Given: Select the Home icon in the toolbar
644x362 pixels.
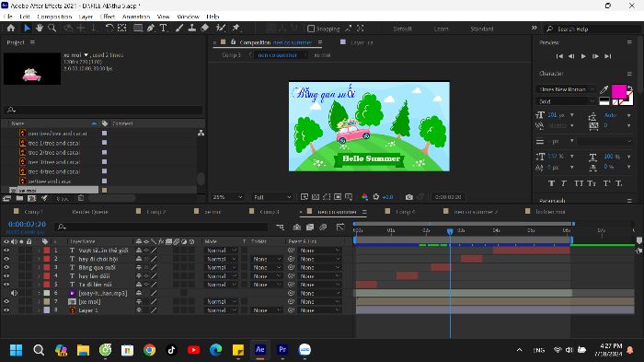Looking at the screenshot, I should [x=11, y=29].
